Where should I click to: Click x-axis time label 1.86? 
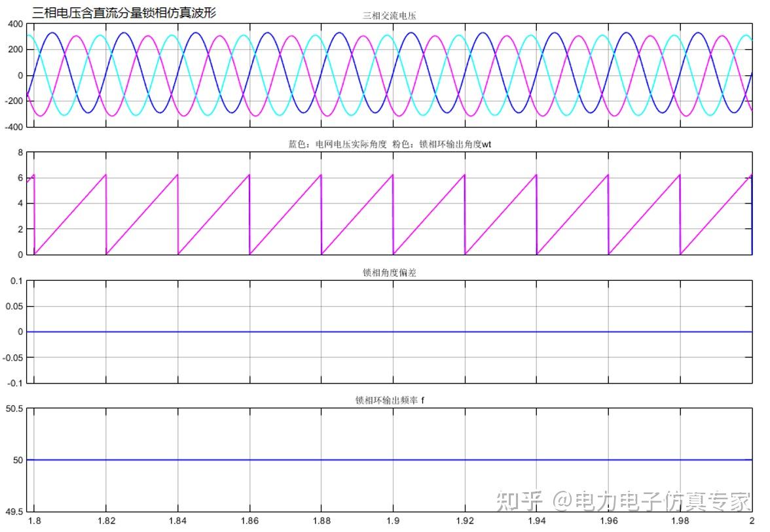click(249, 521)
